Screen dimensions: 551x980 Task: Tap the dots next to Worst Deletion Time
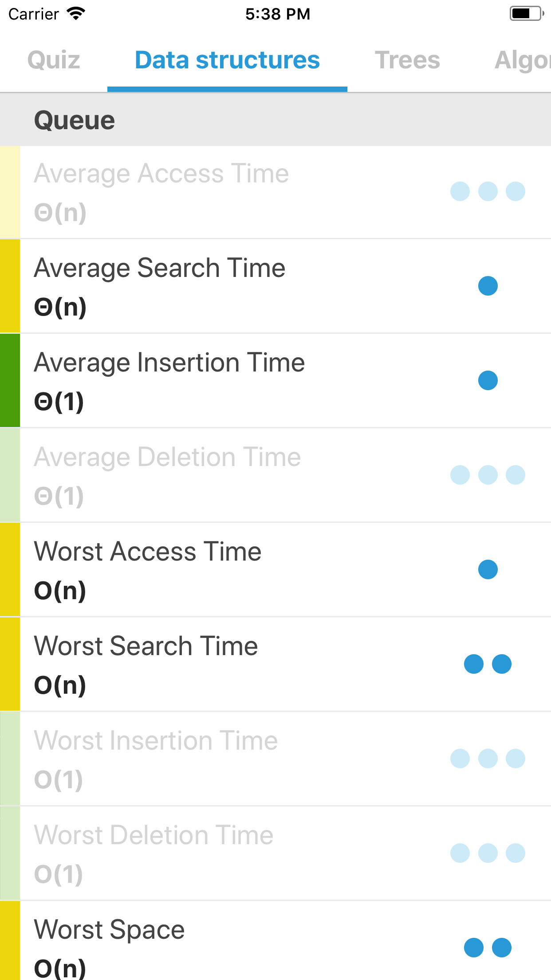(x=488, y=853)
